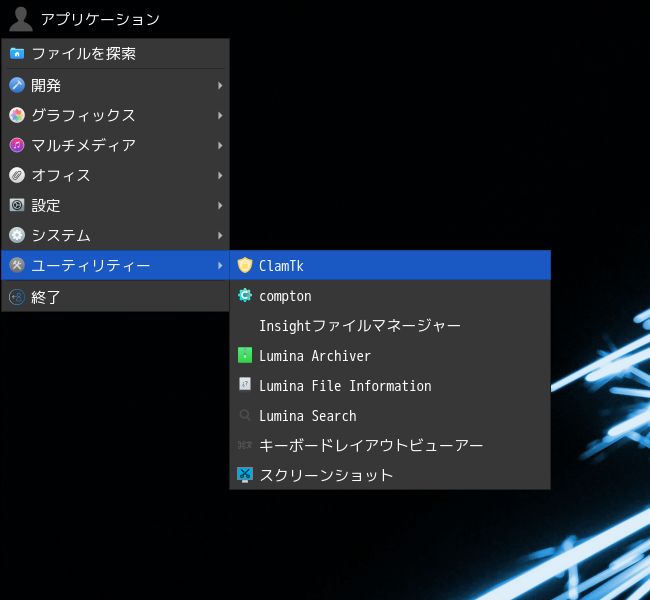
Task: Open the 開発 submenu
Action: tap(116, 85)
